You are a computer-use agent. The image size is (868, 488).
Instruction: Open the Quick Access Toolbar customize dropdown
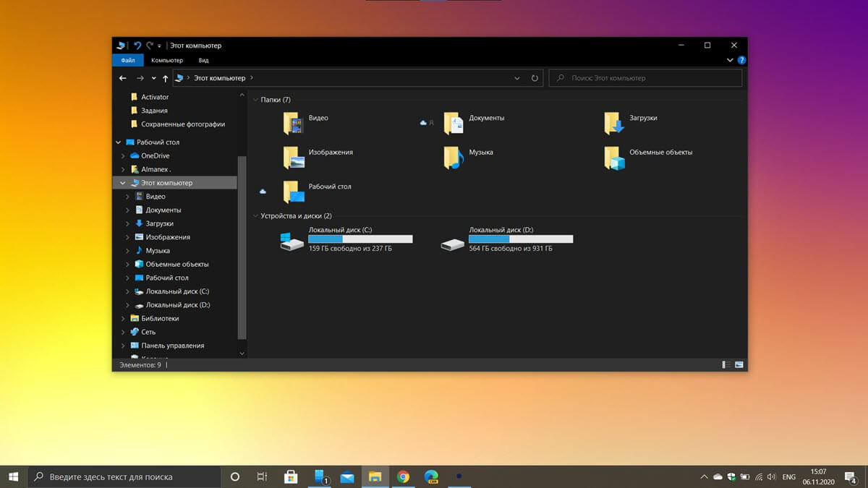click(x=160, y=46)
